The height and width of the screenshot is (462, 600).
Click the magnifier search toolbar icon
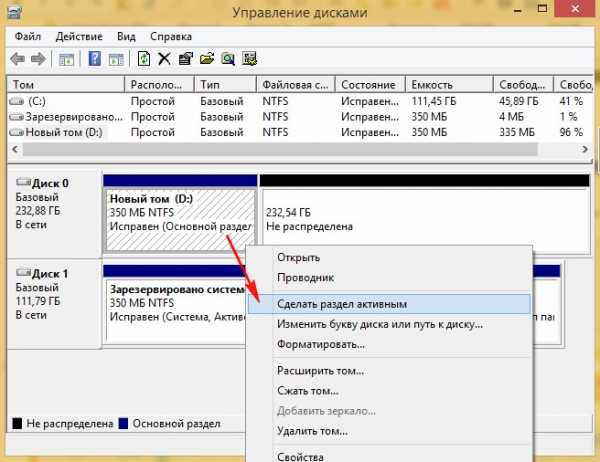tap(228, 59)
